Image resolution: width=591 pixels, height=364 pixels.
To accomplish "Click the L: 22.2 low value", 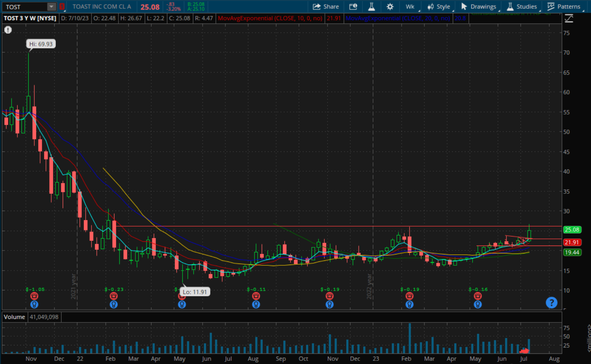I will tap(155, 18).
